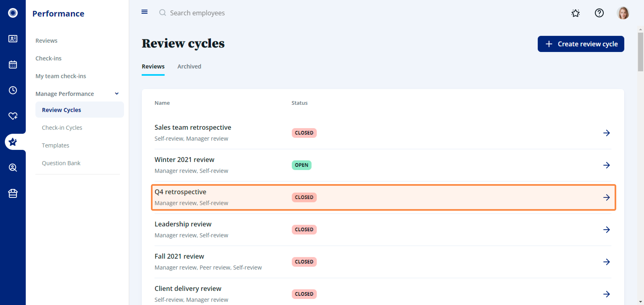The height and width of the screenshot is (305, 644).
Task: Open Fall 2021 review via its arrow
Action: 607,262
